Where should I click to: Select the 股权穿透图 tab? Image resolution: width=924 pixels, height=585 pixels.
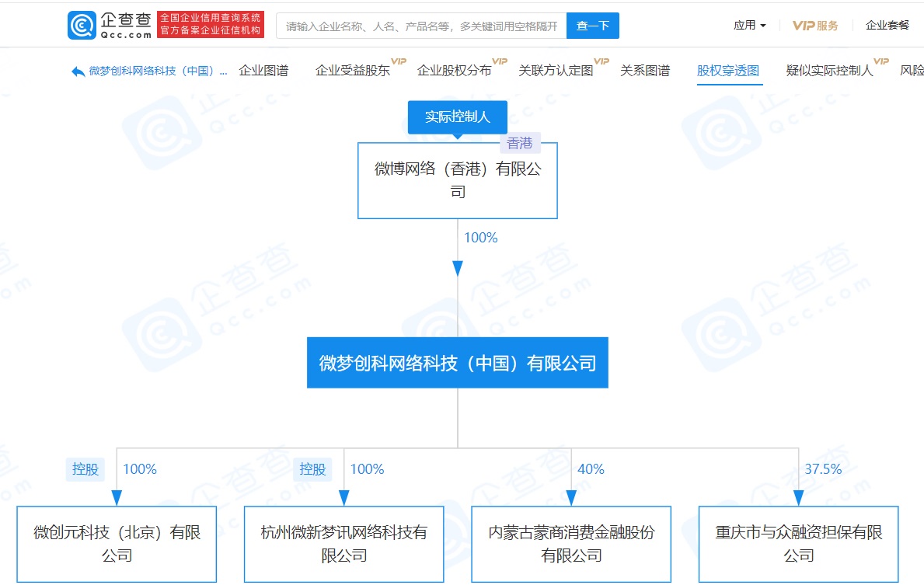click(x=728, y=71)
